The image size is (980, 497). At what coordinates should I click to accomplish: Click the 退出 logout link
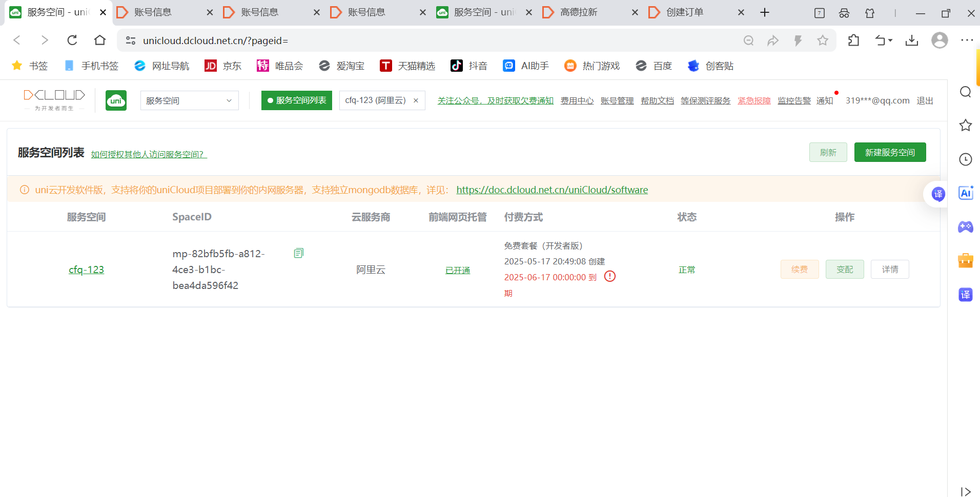point(925,100)
